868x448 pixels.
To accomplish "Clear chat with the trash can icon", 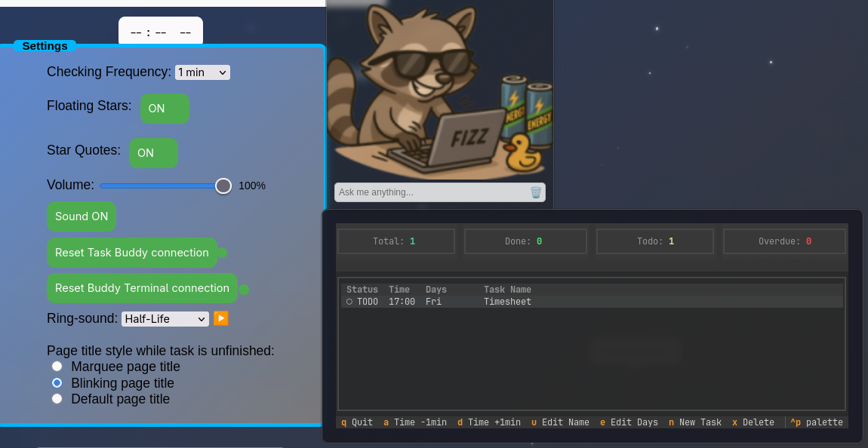I will pos(535,192).
